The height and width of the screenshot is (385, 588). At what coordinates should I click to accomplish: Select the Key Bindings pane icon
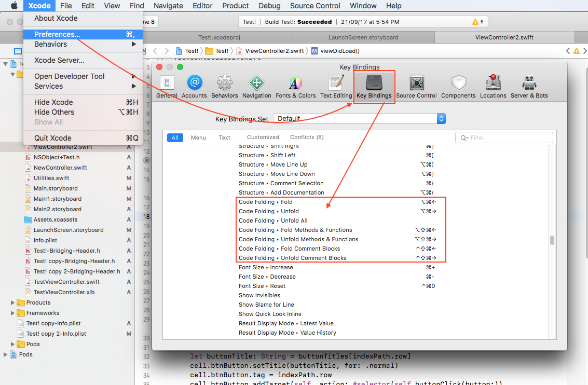click(x=374, y=87)
